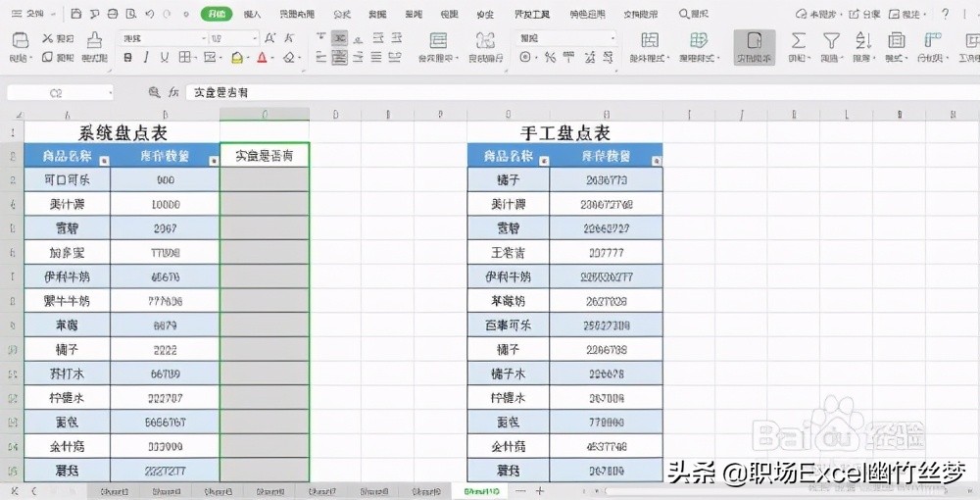This screenshot has height=500, width=980.
Task: Click the Undo arrow icon
Action: pyautogui.click(x=149, y=14)
